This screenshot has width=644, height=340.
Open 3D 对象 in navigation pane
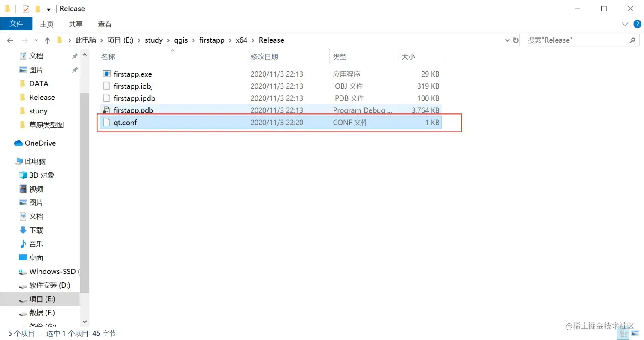[x=42, y=175]
